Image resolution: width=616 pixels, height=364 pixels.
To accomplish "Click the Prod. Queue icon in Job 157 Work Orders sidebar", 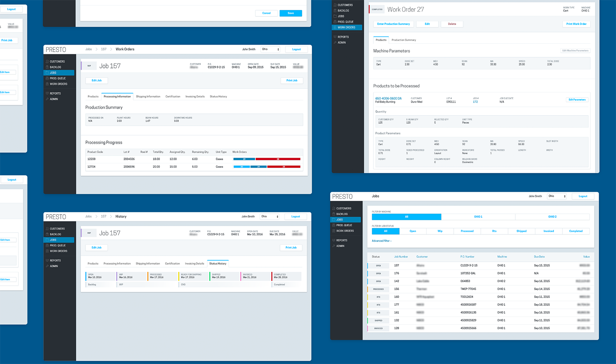I will click(x=48, y=78).
